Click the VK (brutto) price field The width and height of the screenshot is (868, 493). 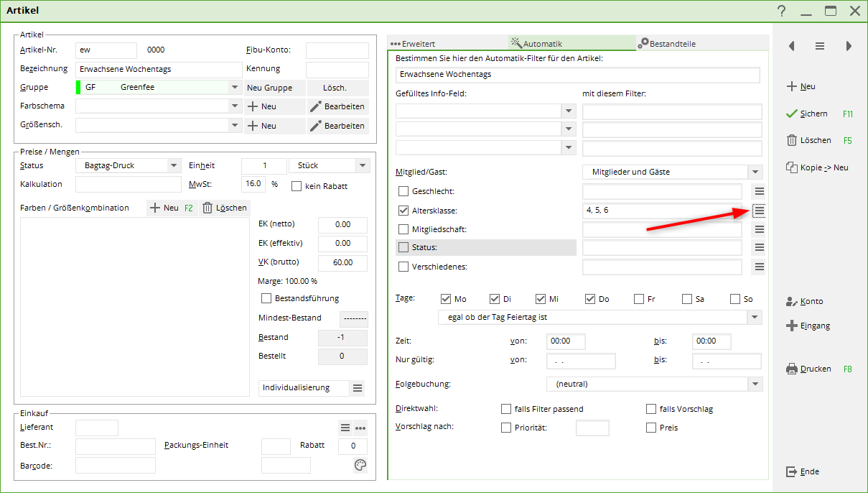(342, 263)
